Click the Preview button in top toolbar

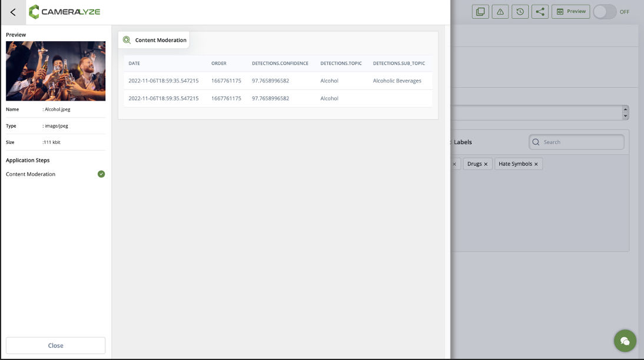571,12
